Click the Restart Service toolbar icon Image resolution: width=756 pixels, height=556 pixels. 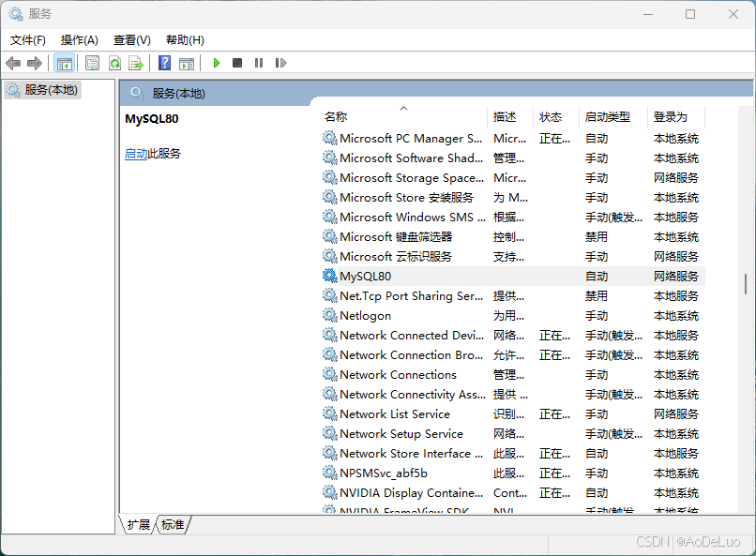pos(280,63)
